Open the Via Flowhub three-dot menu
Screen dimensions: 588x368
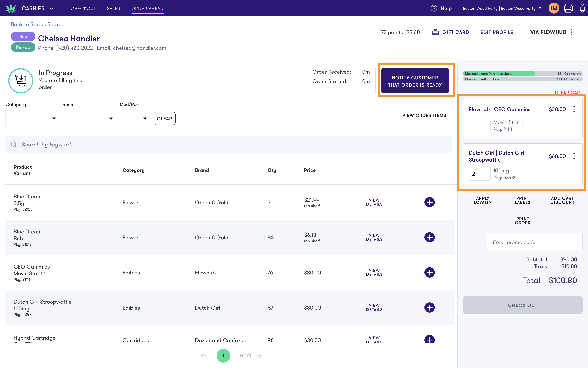tap(572, 32)
